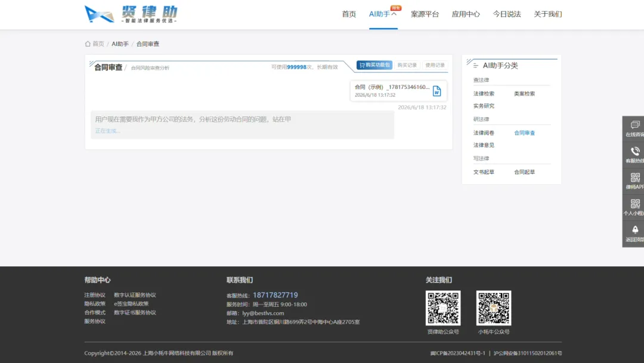644x363 pixels.
Task: Select 类案检索 in the AI助手分类 panel
Action: (x=525, y=94)
